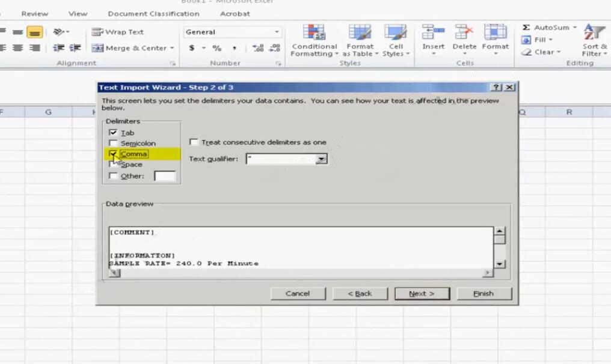Expand the Merge & Center dropdown arrow

(172, 48)
